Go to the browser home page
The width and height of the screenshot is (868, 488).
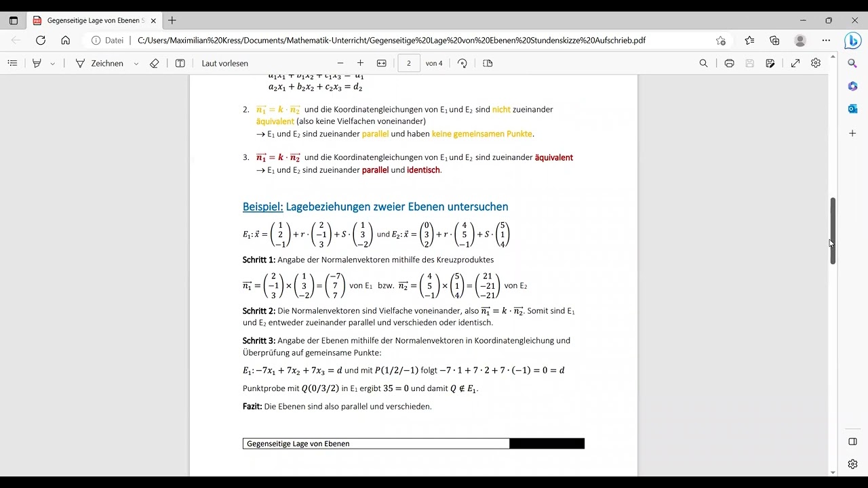(x=66, y=41)
